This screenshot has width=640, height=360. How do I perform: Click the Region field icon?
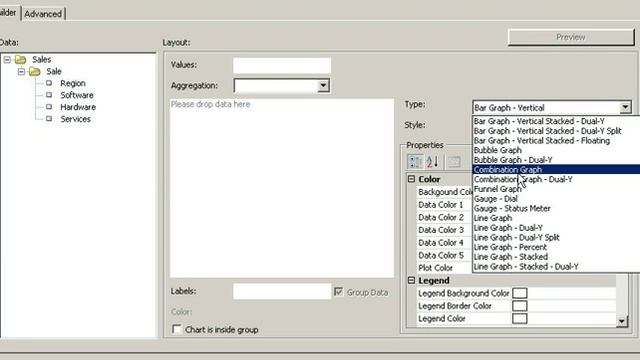coord(49,83)
